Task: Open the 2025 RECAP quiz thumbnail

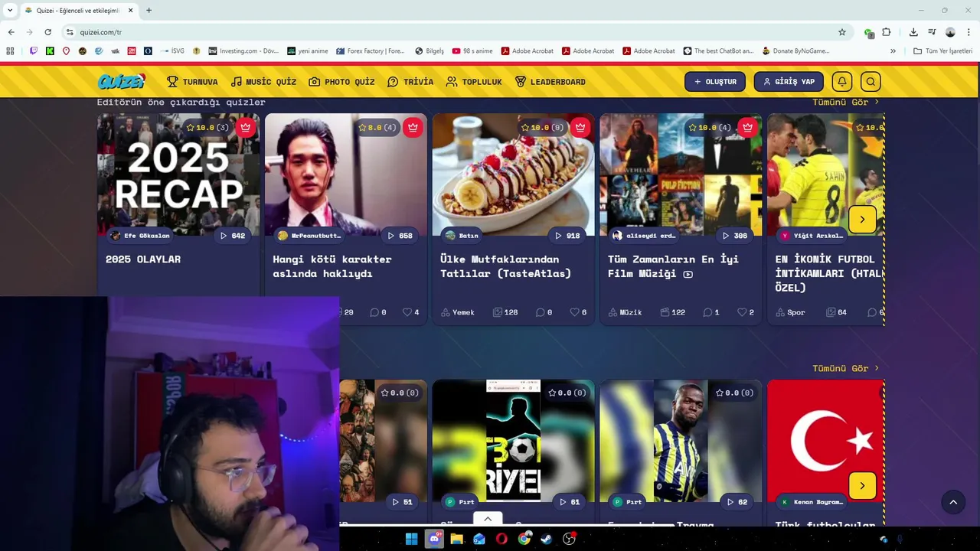Action: pos(178,174)
